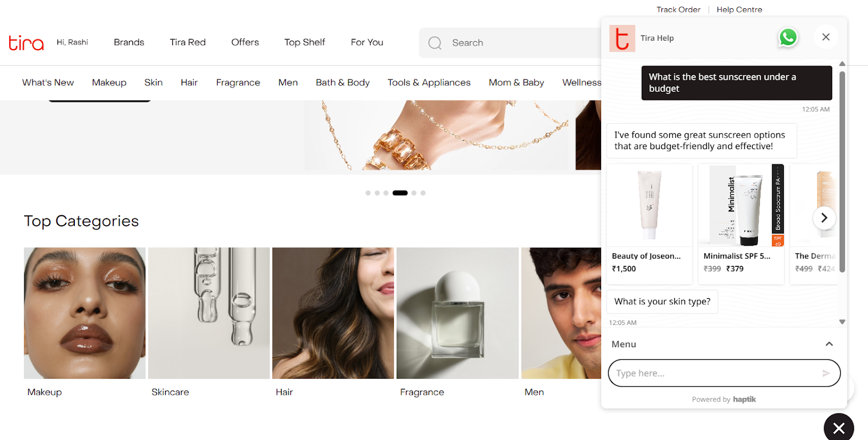868x440 pixels.
Task: Click the Tira Help chat logo
Action: pos(622,39)
